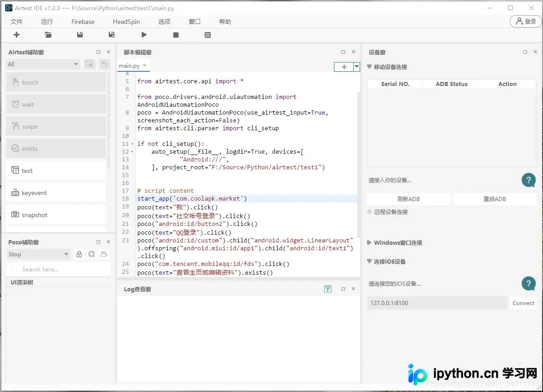Click the camera record icon in Airtest assistant

click(104, 64)
